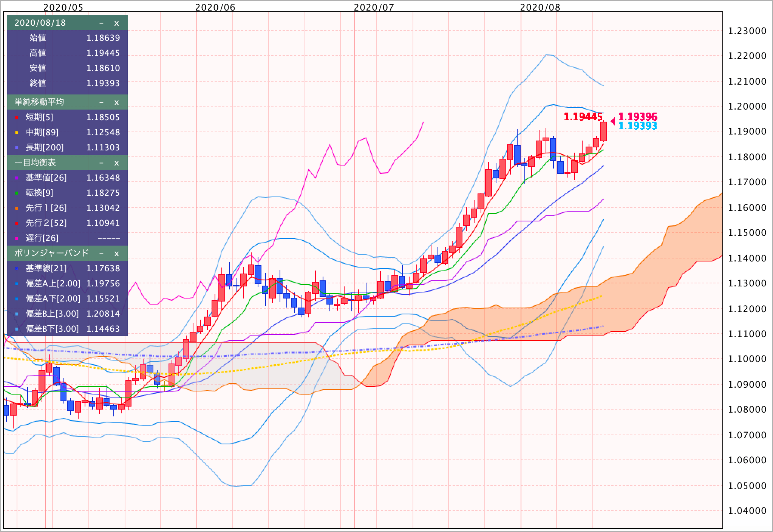Viewport: 773px width, 532px height.
Task: Click the 長期[200] label
Action: [x=45, y=148]
